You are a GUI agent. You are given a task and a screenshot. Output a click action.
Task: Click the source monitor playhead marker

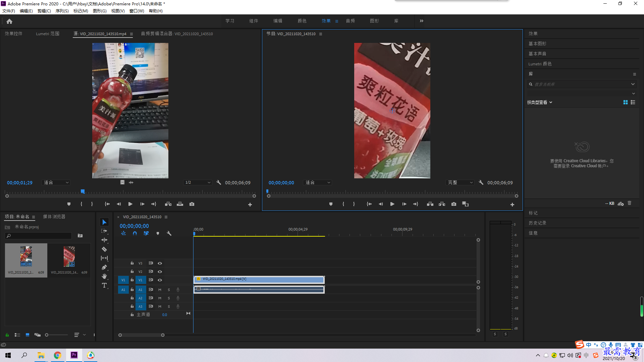pos(83,191)
